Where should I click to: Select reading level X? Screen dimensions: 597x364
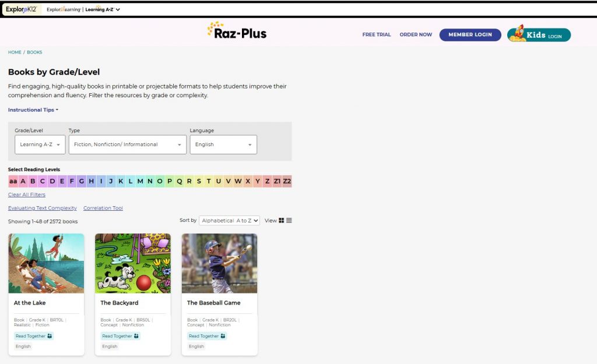pyautogui.click(x=248, y=182)
